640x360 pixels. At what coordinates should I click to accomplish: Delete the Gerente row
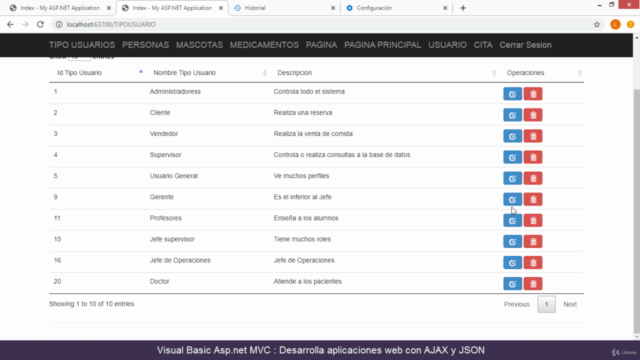(x=533, y=200)
